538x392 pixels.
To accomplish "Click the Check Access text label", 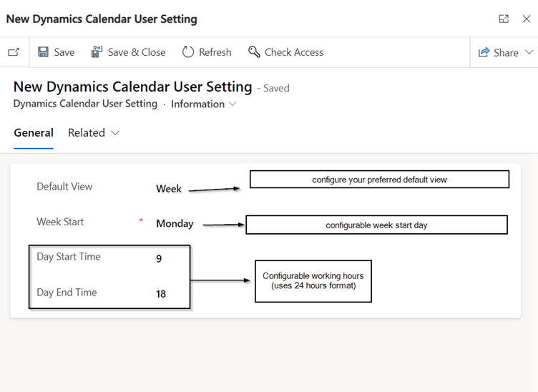I will [294, 52].
